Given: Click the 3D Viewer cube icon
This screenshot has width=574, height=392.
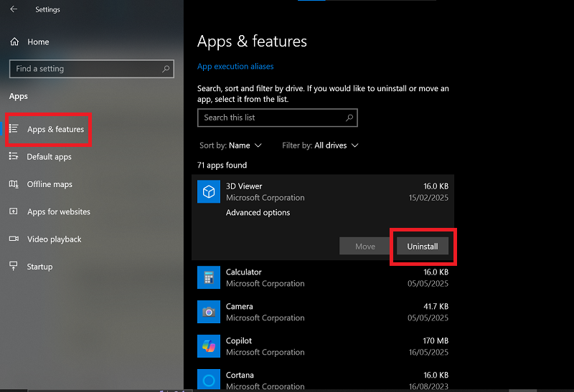Looking at the screenshot, I should pyautogui.click(x=209, y=191).
